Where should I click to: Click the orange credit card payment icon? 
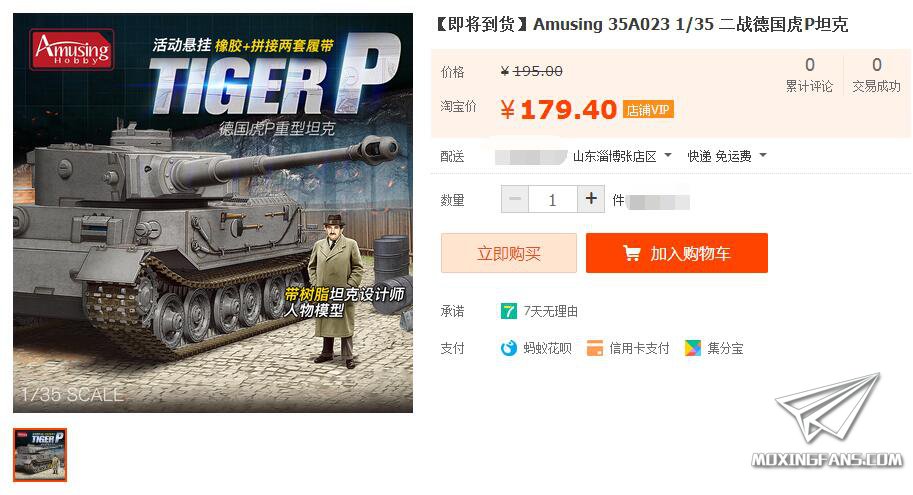coord(594,348)
